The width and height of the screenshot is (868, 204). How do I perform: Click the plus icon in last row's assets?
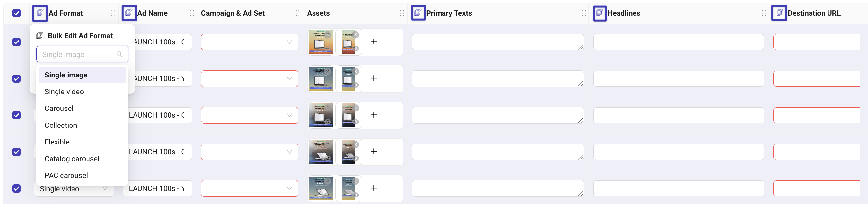pyautogui.click(x=373, y=188)
